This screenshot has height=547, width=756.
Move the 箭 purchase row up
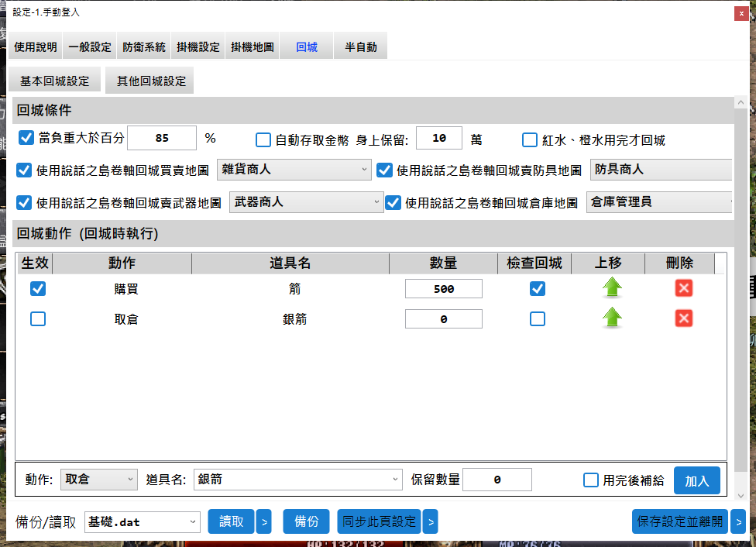pos(610,287)
